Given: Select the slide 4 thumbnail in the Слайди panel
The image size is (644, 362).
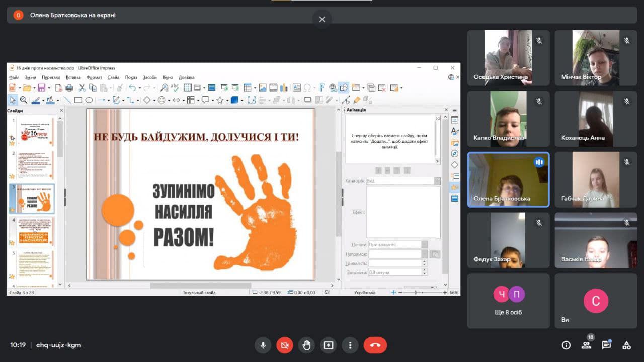Looking at the screenshot, I should [x=37, y=231].
